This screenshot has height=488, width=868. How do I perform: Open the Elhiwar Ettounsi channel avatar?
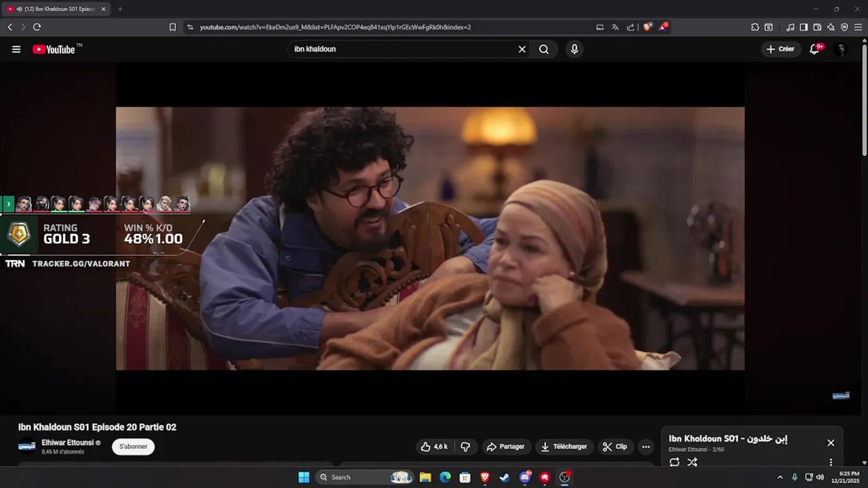pos(27,447)
